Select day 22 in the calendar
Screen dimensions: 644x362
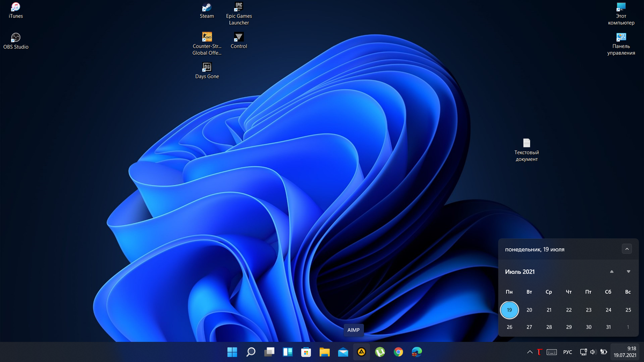click(569, 310)
